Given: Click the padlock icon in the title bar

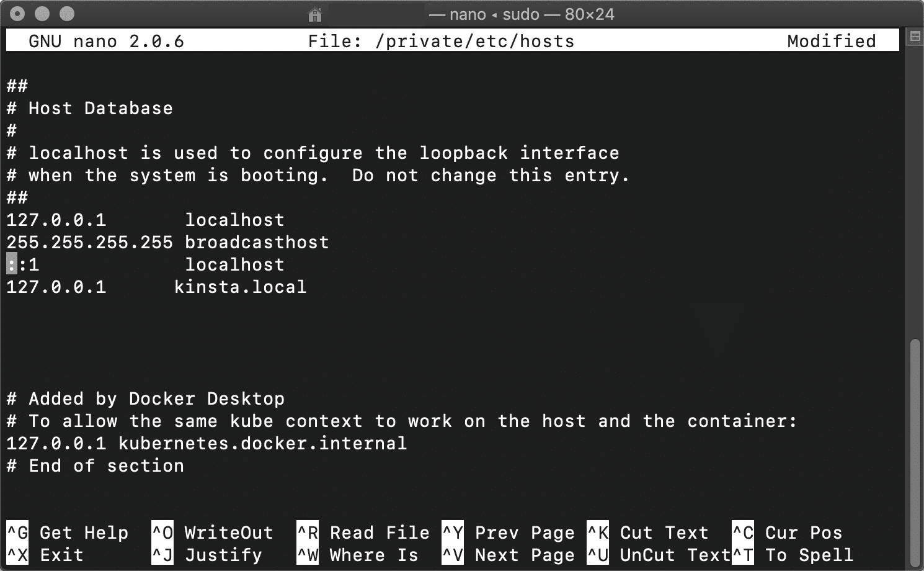Looking at the screenshot, I should (x=316, y=14).
